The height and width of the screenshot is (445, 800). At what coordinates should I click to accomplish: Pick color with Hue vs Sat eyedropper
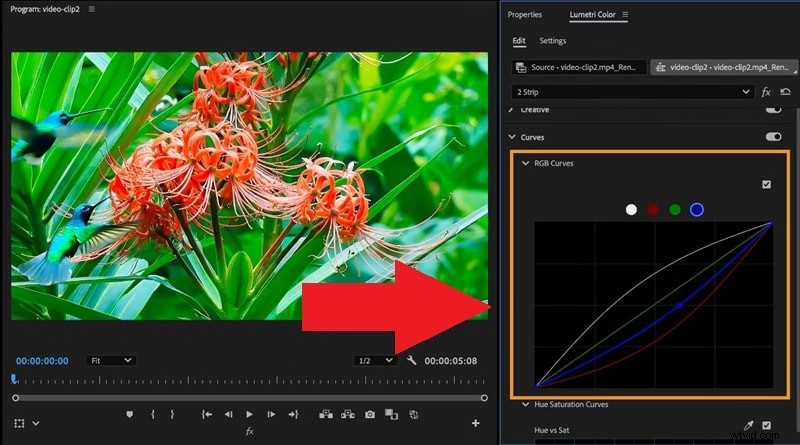pos(748,425)
